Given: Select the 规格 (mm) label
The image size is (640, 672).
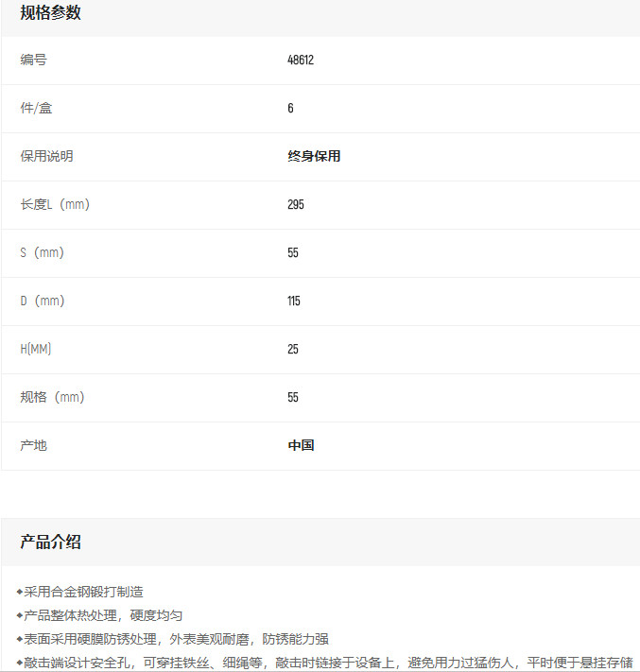Looking at the screenshot, I should coord(52,397).
